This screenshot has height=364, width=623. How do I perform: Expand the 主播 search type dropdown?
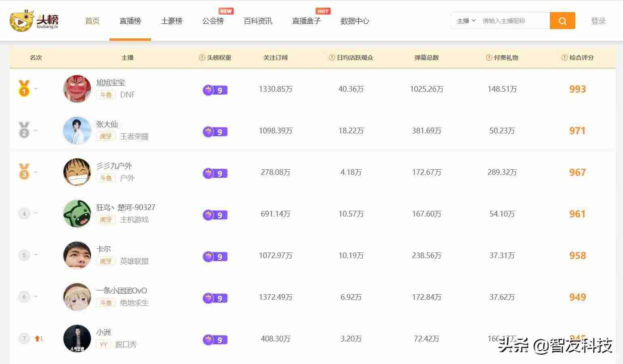(466, 21)
